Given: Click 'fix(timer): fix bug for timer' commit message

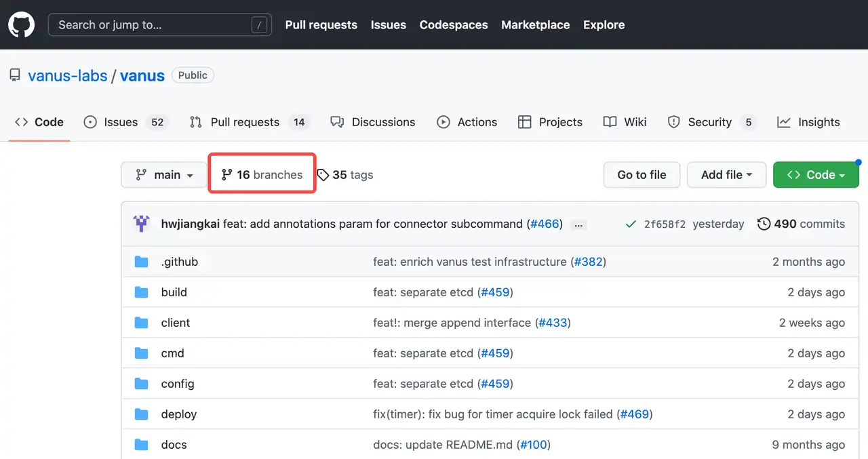Looking at the screenshot, I should (x=493, y=414).
